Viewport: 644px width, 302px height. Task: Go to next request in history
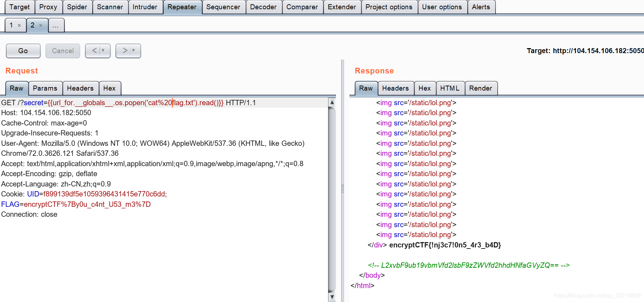125,51
